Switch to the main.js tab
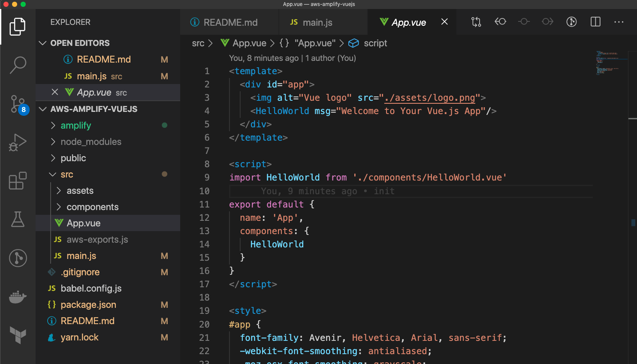This screenshot has width=637, height=364. [x=323, y=22]
